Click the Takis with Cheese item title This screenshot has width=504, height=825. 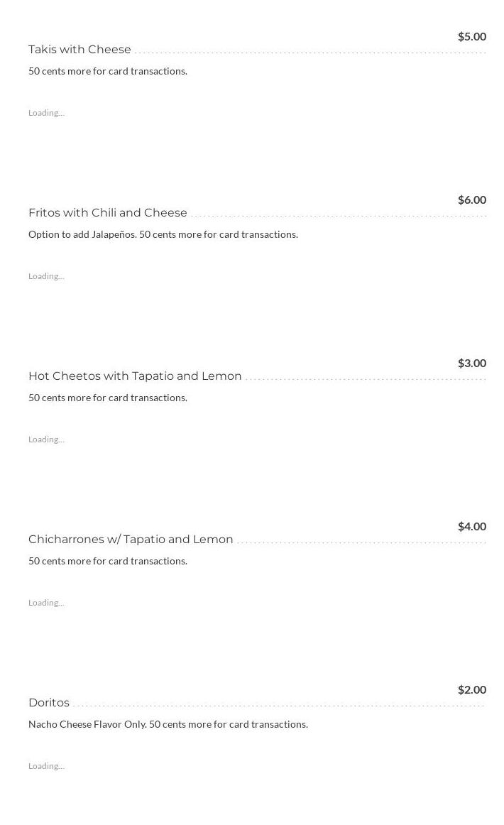[x=80, y=50]
